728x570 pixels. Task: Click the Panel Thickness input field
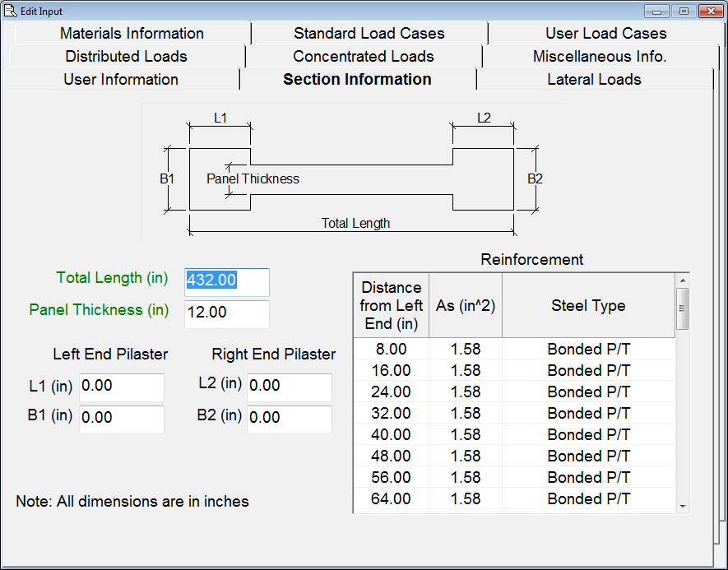point(226,313)
